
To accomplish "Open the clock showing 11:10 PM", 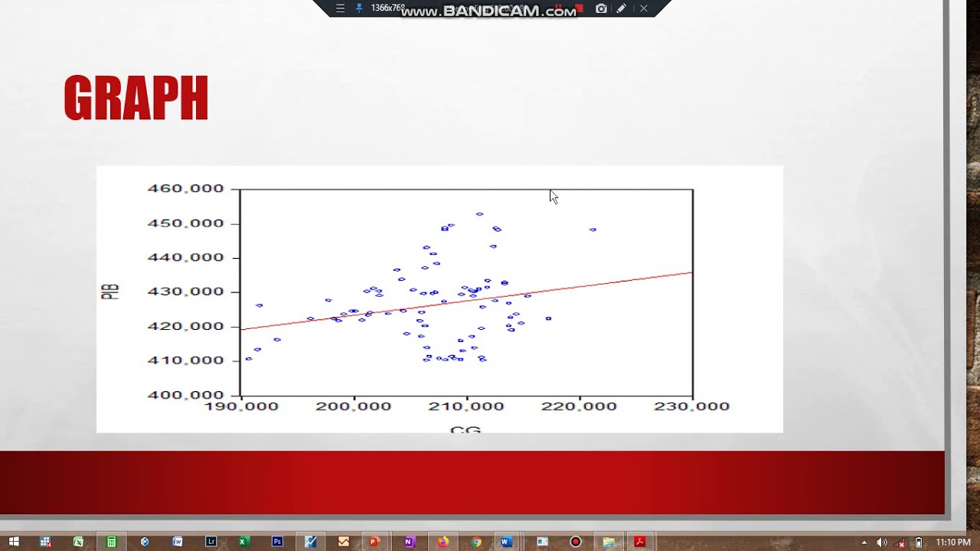I will (953, 543).
